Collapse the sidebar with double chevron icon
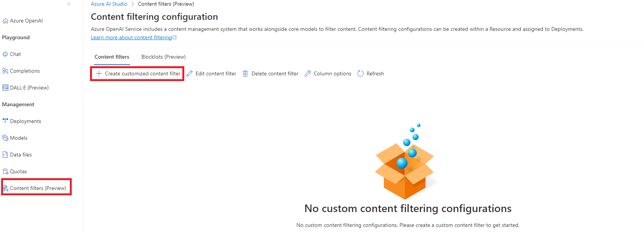Image resolution: width=644 pixels, height=233 pixels. click(69, 4)
